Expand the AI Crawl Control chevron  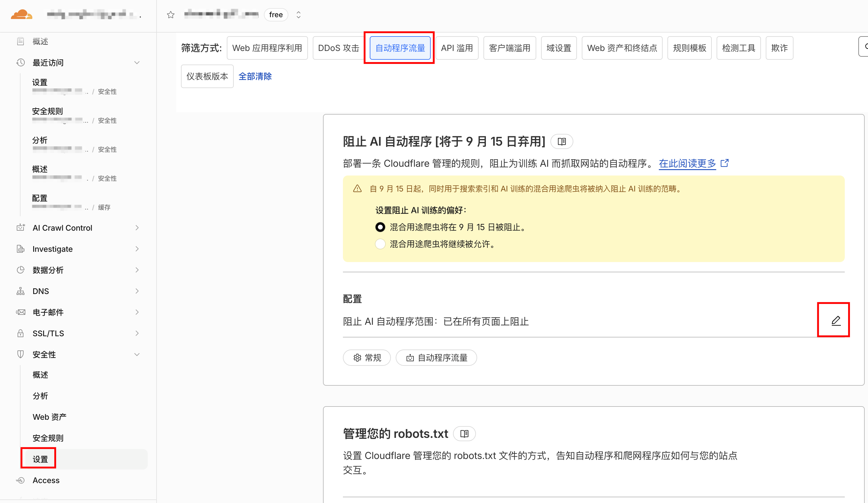click(137, 228)
